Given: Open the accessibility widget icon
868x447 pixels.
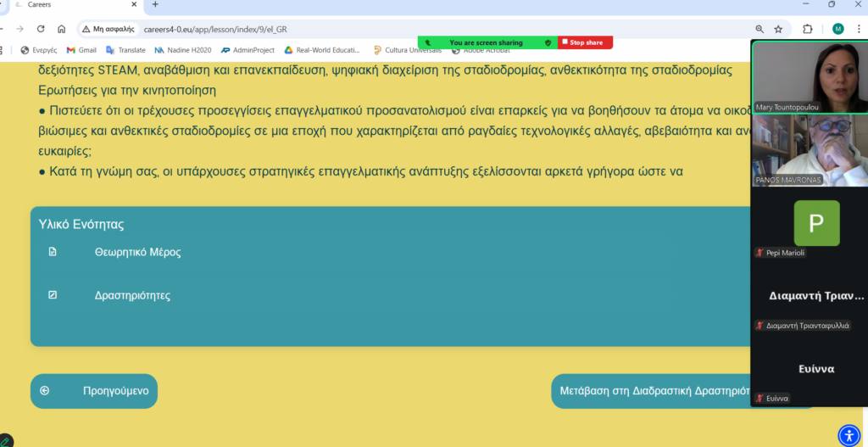Looking at the screenshot, I should pyautogui.click(x=849, y=435).
